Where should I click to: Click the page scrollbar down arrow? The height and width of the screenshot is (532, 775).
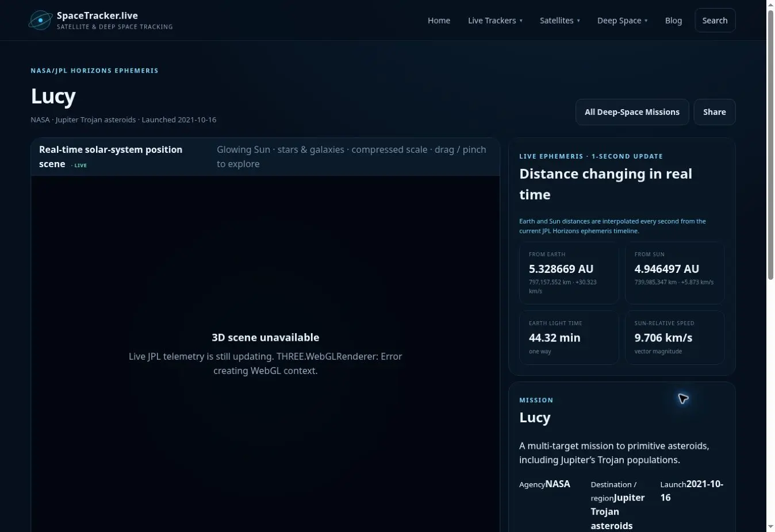(x=771, y=527)
